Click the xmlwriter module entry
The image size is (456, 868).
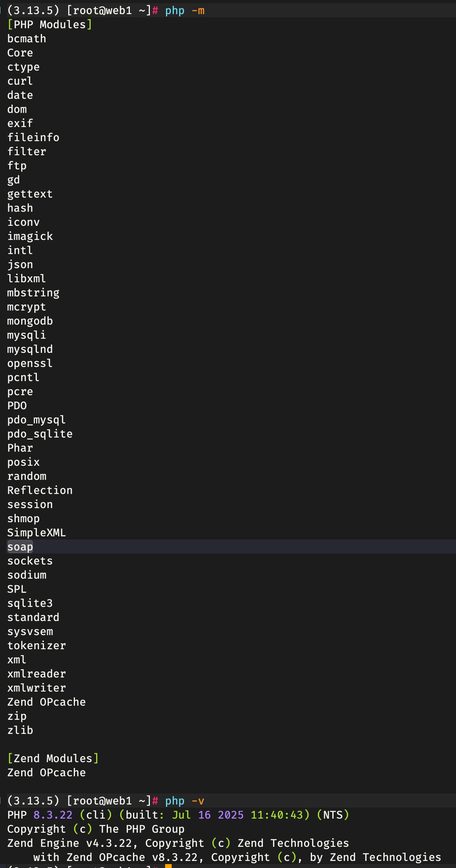point(36,688)
